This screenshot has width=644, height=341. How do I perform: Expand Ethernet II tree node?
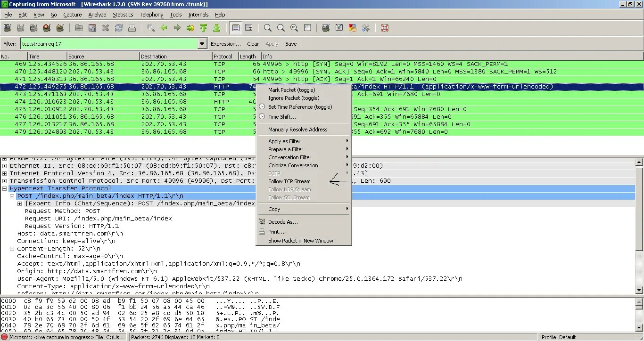pos(5,166)
